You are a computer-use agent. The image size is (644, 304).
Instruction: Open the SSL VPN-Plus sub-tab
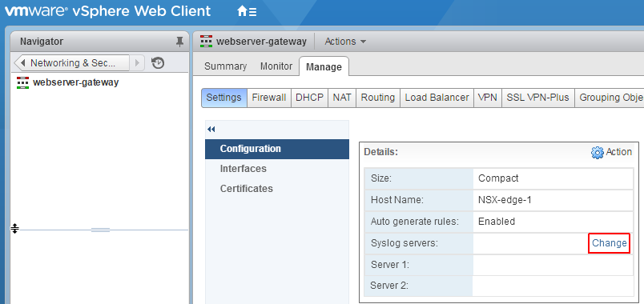(538, 98)
